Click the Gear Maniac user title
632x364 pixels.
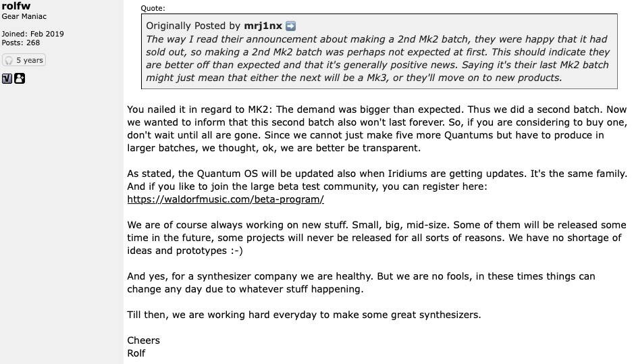(24, 16)
